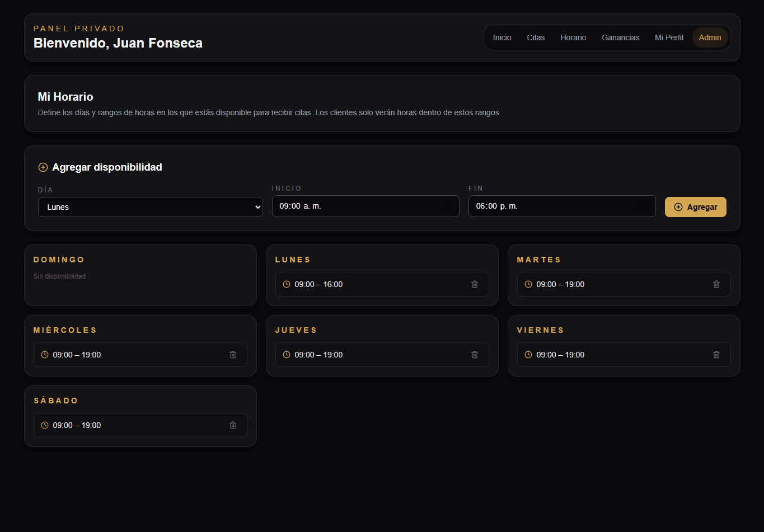Screen dimensions: 764x532
Task: Click the Sábado card heading
Action: point(56,401)
